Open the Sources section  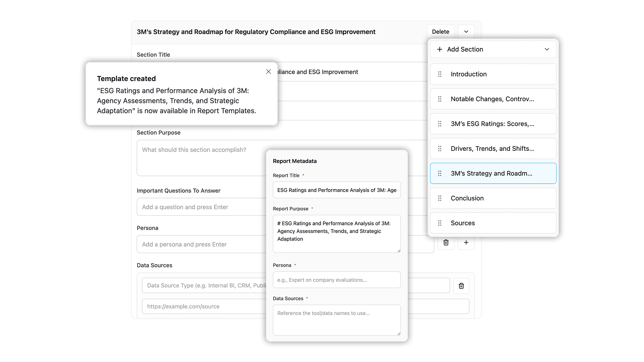[x=493, y=223]
